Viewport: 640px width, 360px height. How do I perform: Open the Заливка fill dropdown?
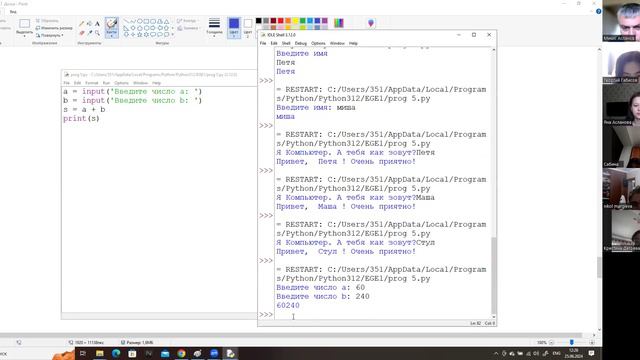coord(188,28)
